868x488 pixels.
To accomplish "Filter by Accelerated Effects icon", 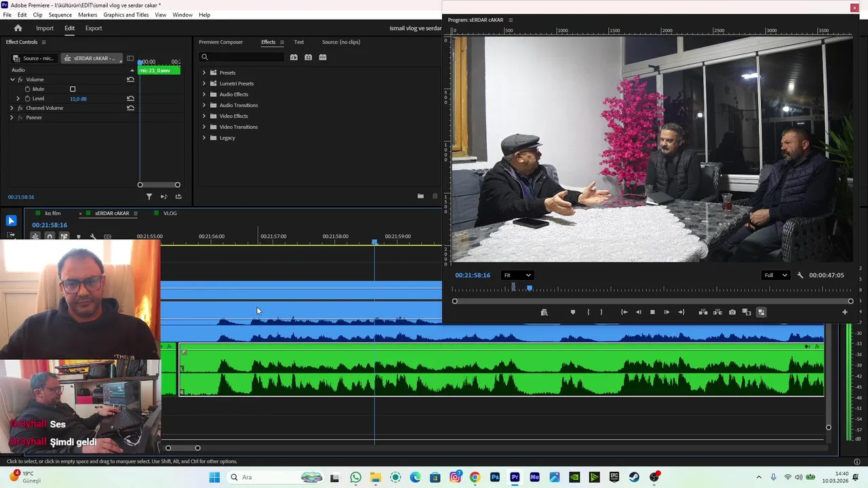I will pyautogui.click(x=294, y=57).
